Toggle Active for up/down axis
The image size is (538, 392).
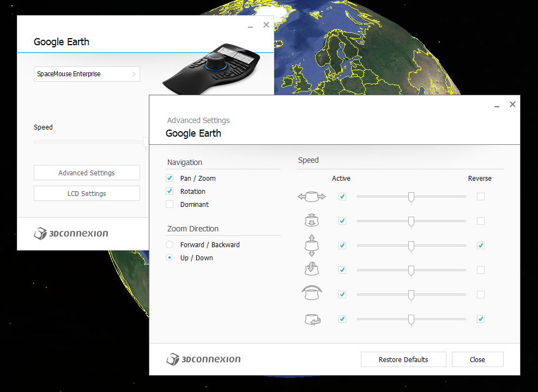tap(342, 246)
